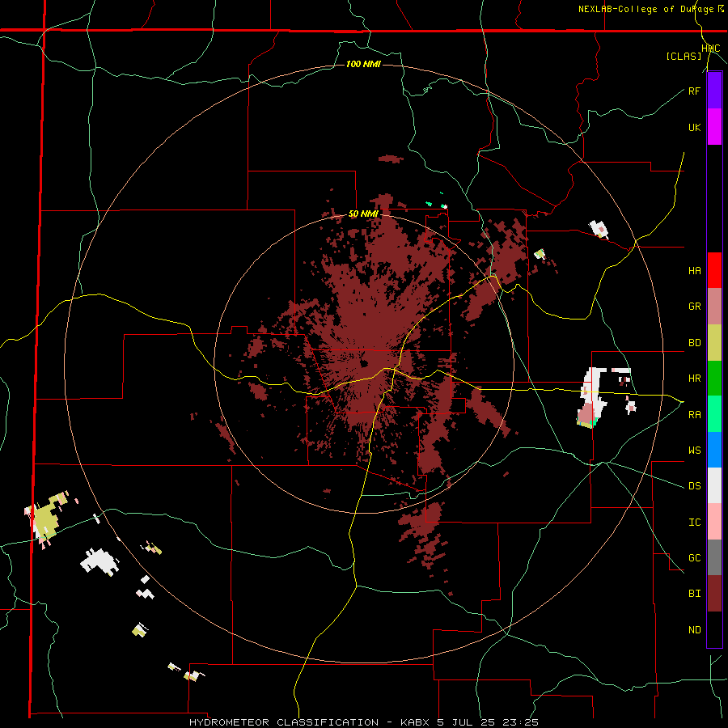Viewport: 728px width, 728px height.
Task: Click the white echo blob in the southwest
Action: (99, 561)
